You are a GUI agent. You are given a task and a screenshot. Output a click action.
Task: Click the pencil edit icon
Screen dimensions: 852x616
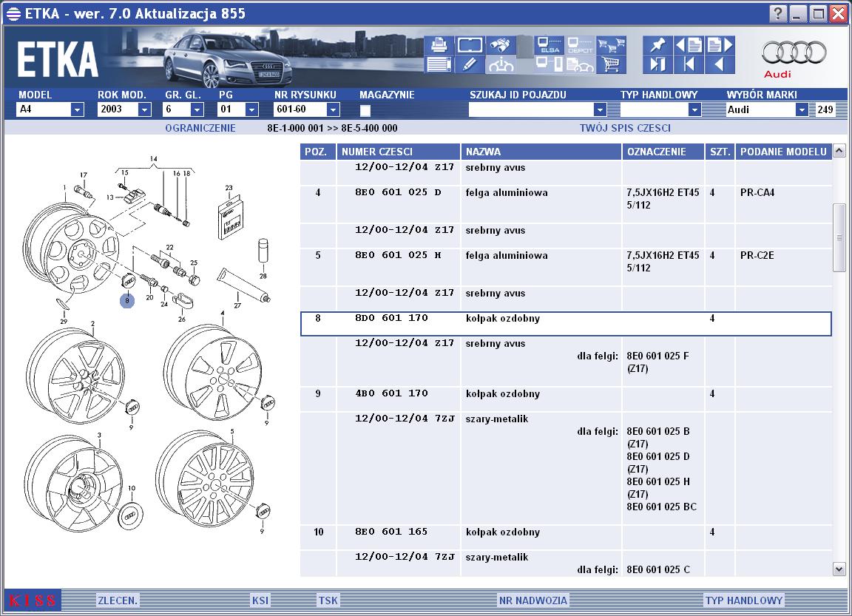point(470,64)
